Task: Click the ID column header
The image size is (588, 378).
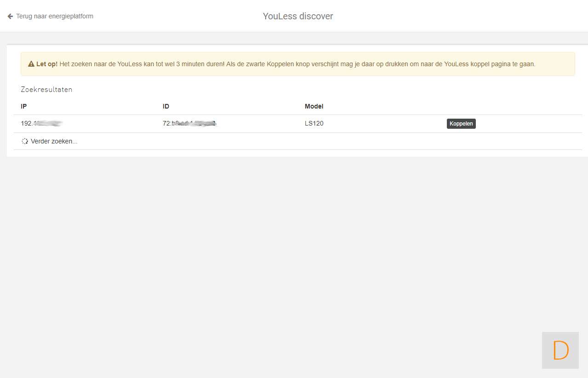Action: (166, 106)
